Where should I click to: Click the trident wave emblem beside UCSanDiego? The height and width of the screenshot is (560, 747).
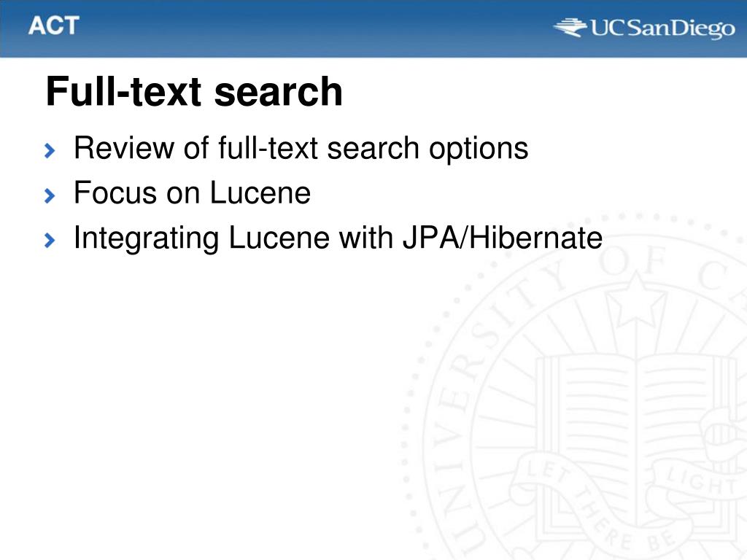pos(570,27)
